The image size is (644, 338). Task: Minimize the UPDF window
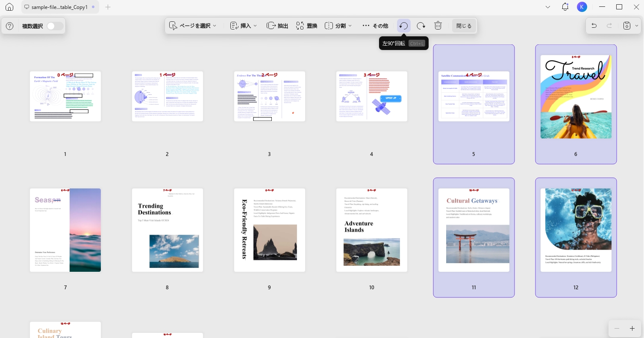(x=603, y=7)
